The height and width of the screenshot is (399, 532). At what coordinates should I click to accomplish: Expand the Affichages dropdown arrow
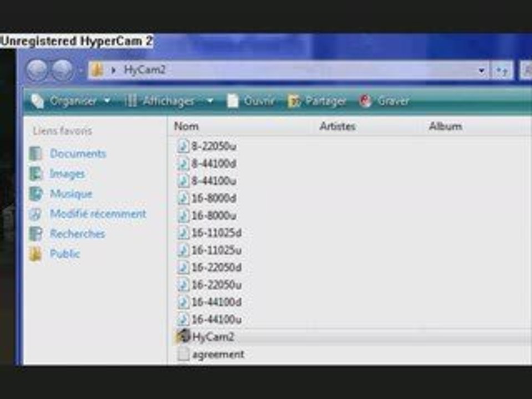point(210,101)
